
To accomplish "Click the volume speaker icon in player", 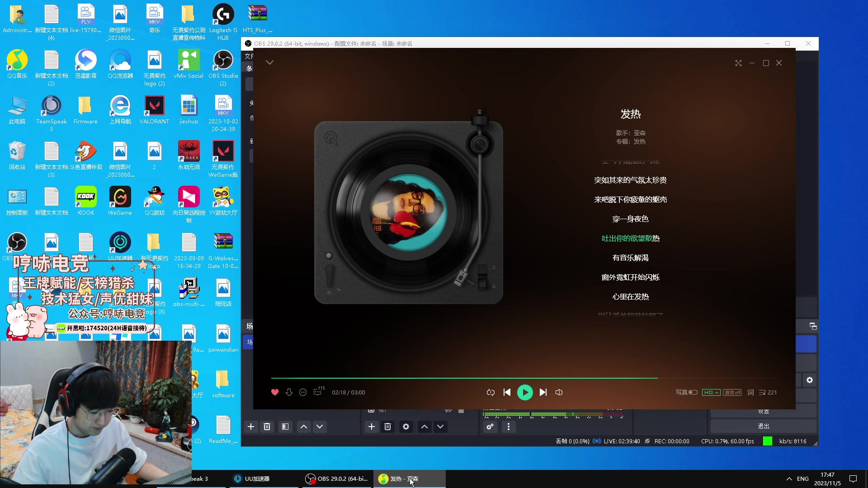I will (x=559, y=392).
